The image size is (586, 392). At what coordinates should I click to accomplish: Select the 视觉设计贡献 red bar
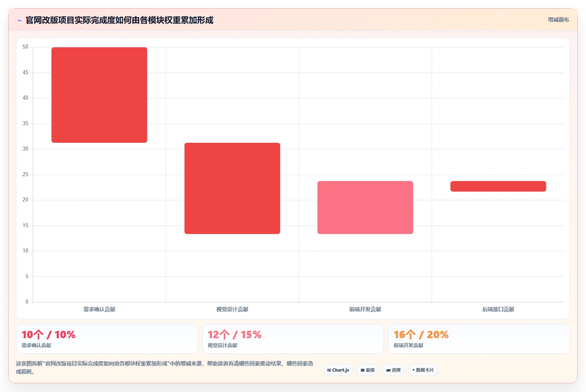(x=232, y=188)
